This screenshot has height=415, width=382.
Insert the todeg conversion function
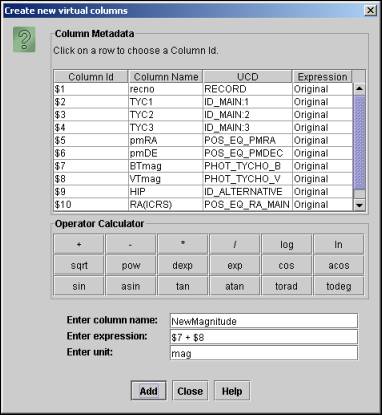click(x=339, y=286)
